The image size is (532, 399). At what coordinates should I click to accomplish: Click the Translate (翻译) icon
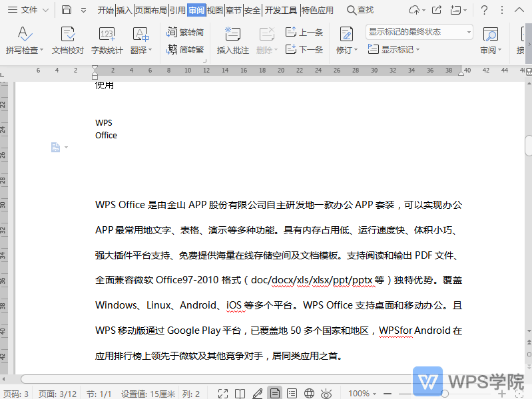point(140,35)
